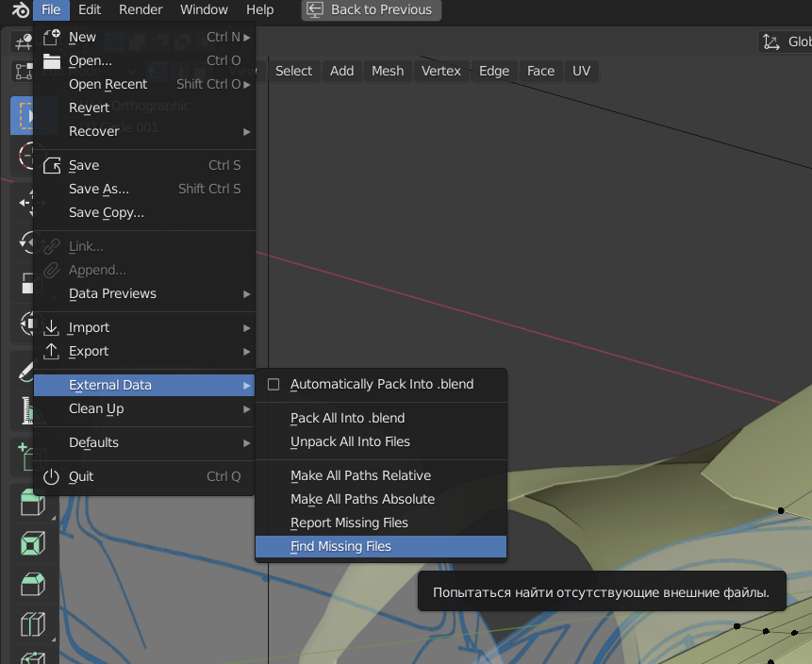The width and height of the screenshot is (812, 664).
Task: Open the Render menu
Action: pos(140,10)
